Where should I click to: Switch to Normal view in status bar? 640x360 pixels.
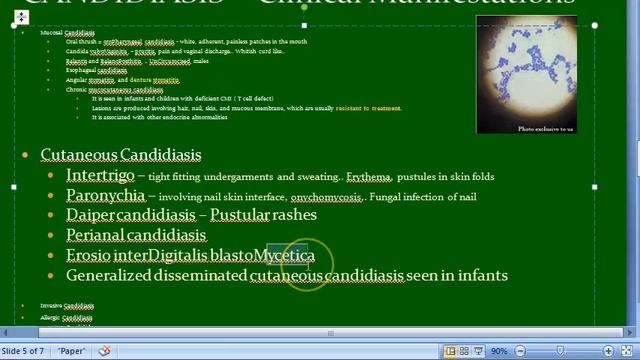tap(450, 351)
